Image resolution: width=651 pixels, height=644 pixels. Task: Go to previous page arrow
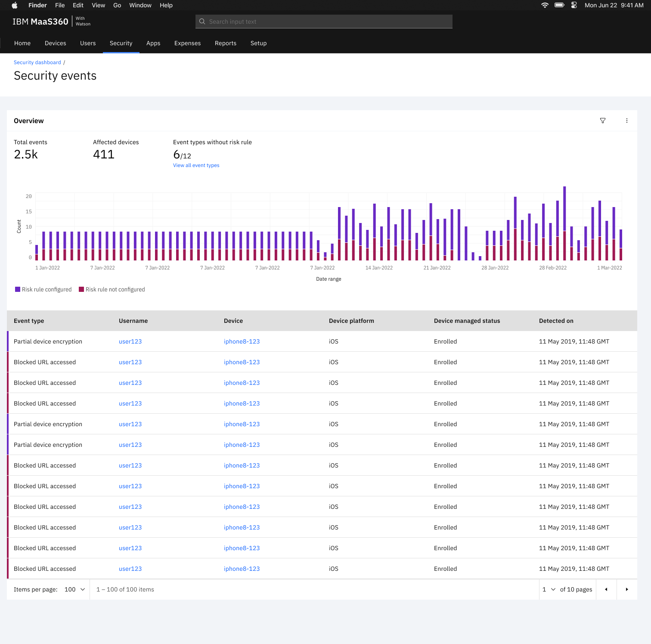pos(606,589)
